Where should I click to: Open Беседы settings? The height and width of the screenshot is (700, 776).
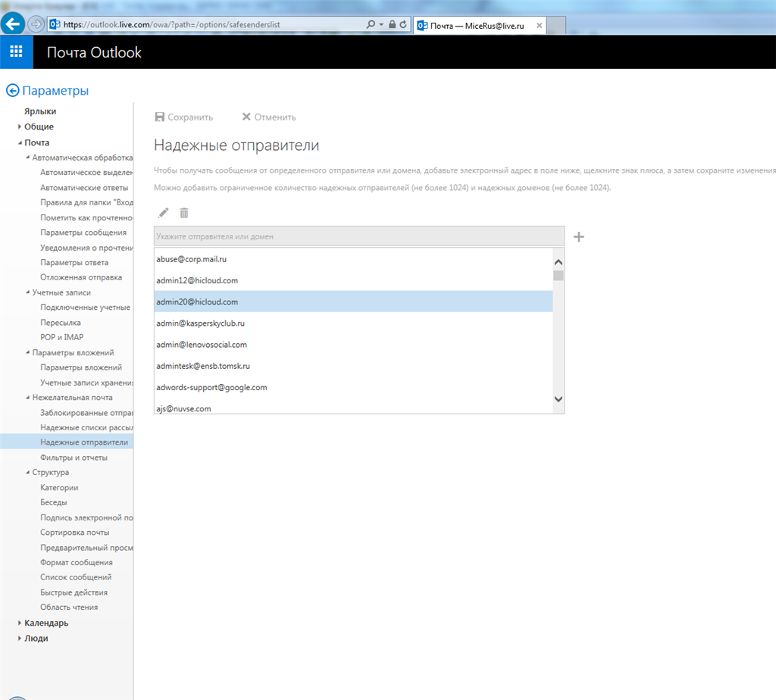[54, 502]
